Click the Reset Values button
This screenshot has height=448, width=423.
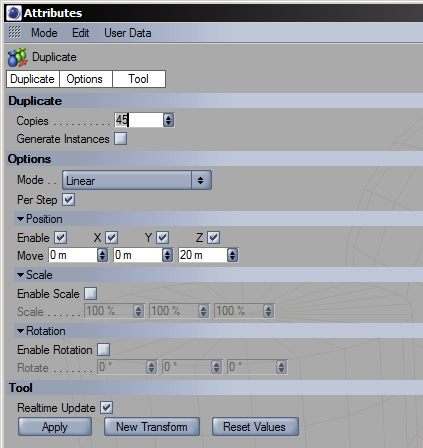tap(255, 427)
